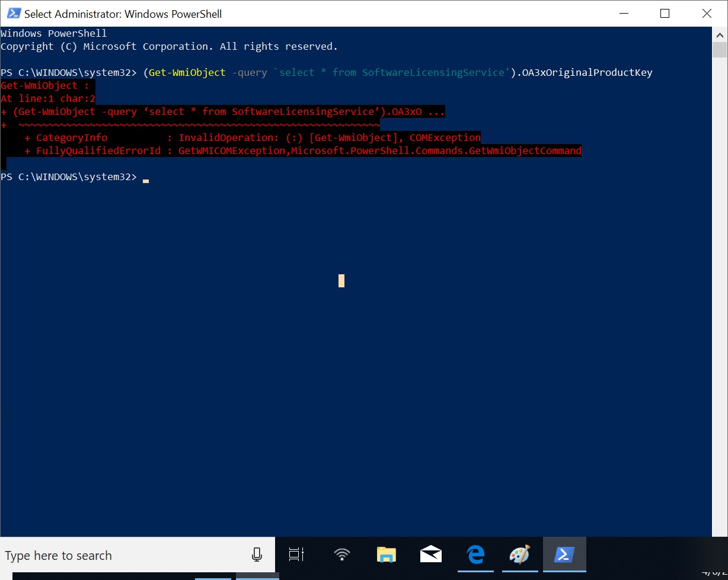Click the 'Get-WmiObject' yellow command text
728x580 pixels.
tap(187, 72)
